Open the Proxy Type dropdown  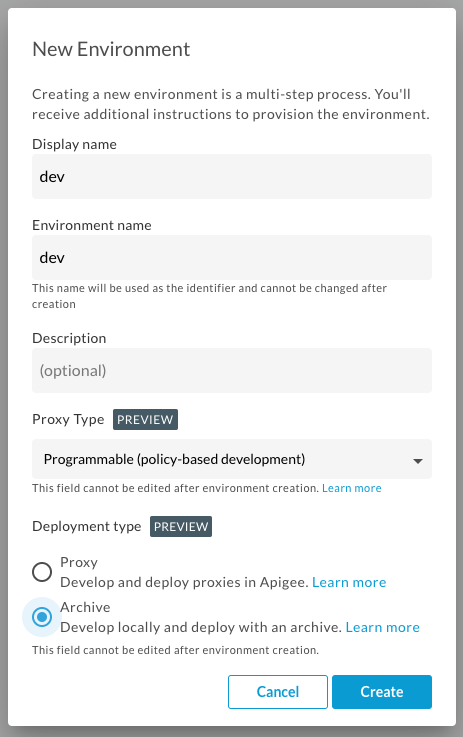pyautogui.click(x=232, y=459)
